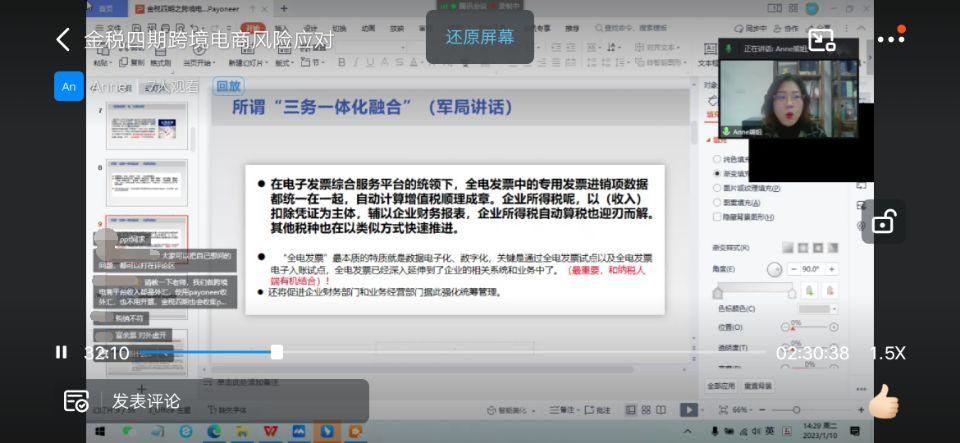Open the Windows Start menu

pyautogui.click(x=99, y=431)
